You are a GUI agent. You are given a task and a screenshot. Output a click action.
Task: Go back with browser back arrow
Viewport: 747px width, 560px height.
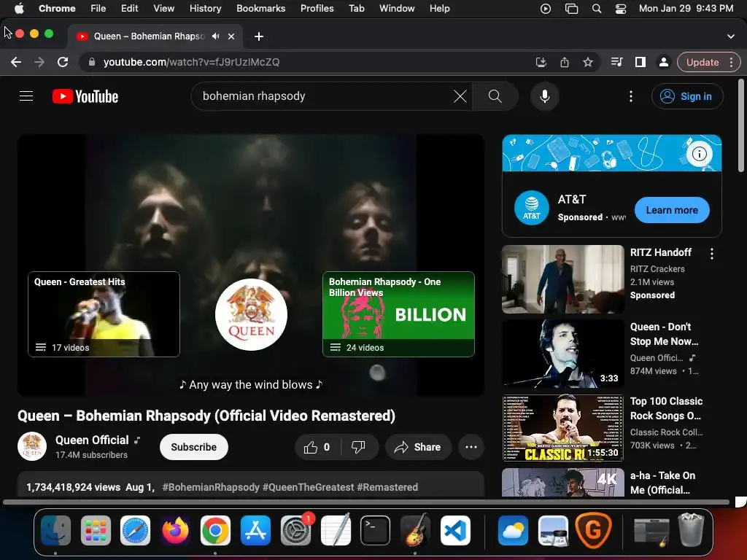[x=16, y=62]
